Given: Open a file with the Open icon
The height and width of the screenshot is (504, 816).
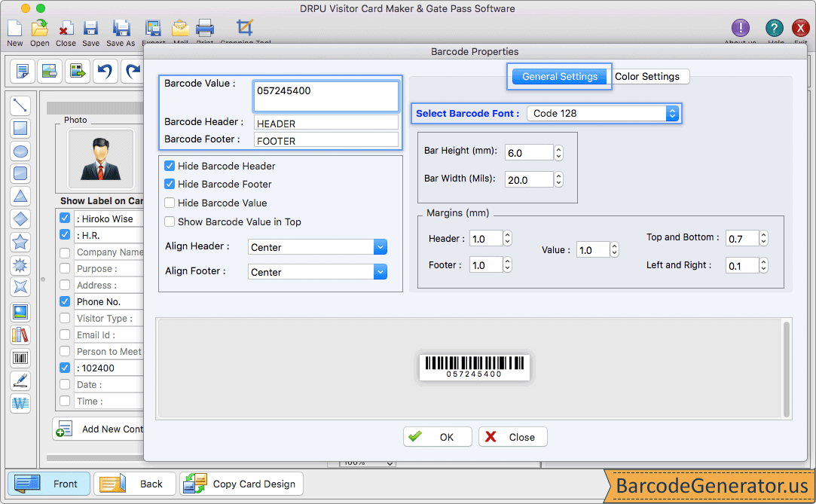Looking at the screenshot, I should [x=39, y=28].
